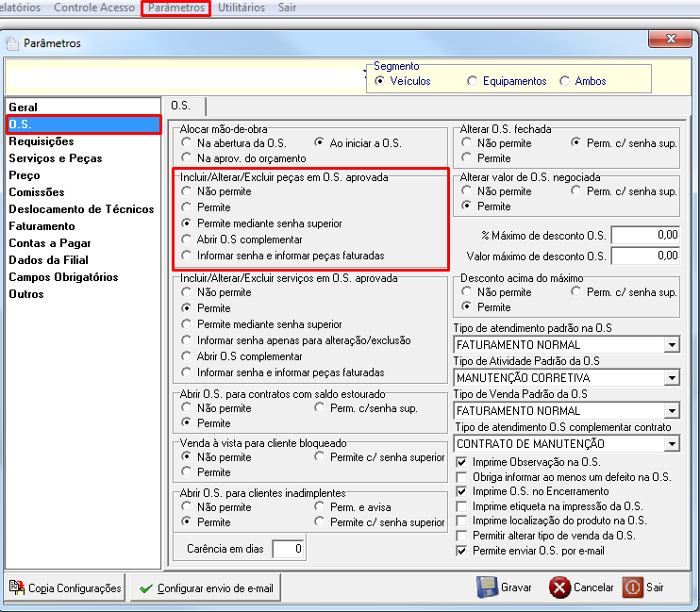The width and height of the screenshot is (700, 612).
Task: Select Não permite for Desconto acima do máximo
Action: [x=467, y=292]
